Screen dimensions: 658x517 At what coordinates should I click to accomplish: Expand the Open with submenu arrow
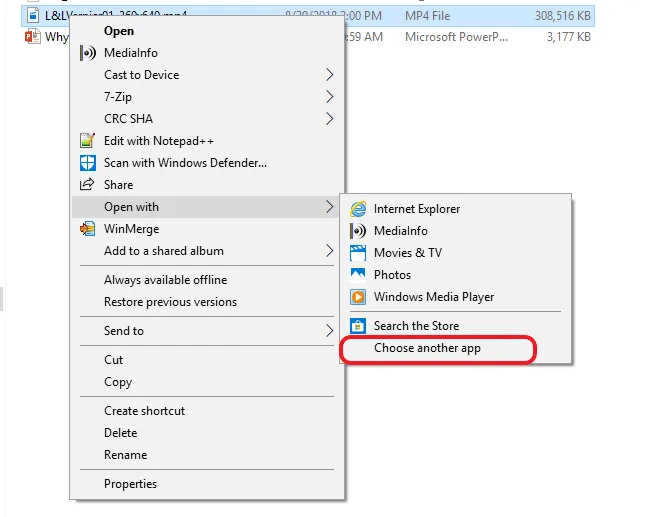(x=330, y=207)
